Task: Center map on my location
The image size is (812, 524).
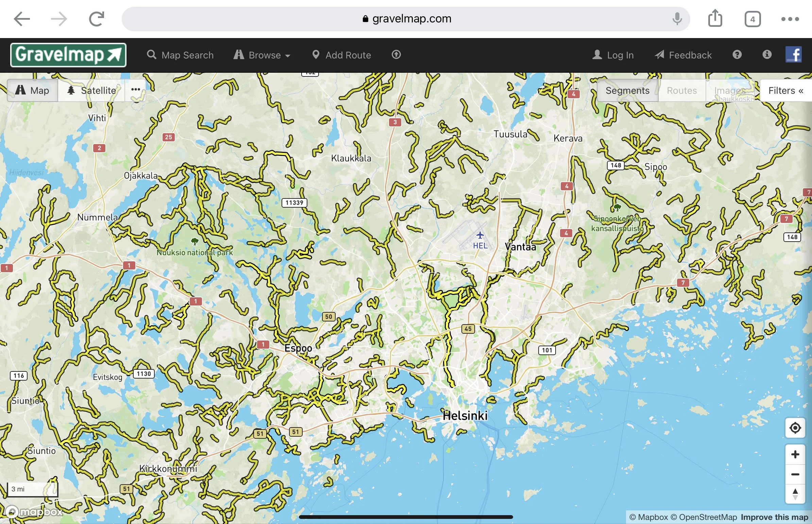Action: click(795, 428)
